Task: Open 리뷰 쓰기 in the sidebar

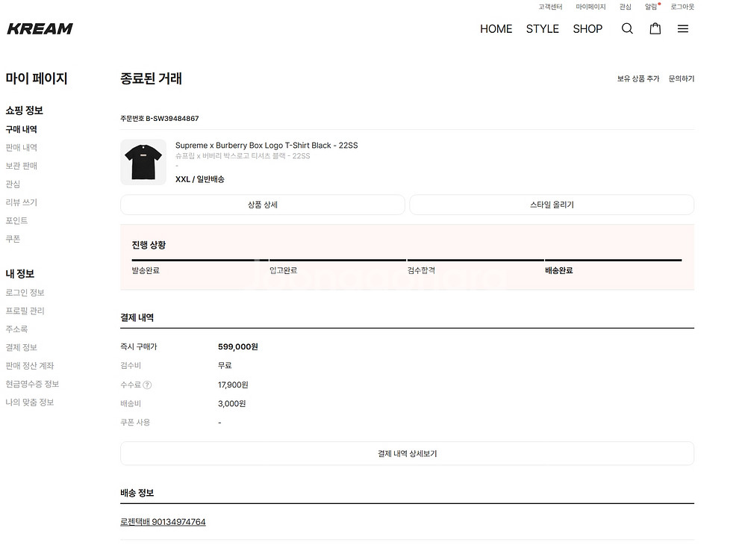Action: 21,202
